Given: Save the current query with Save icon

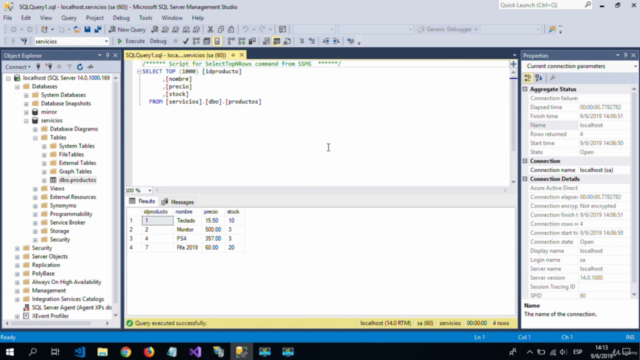Looking at the screenshot, I should pyautogui.click(x=87, y=29).
